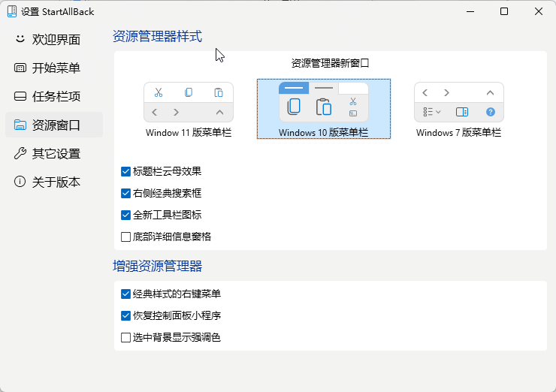Close the StartAllBack settings window
This screenshot has height=392, width=556.
coord(538,11)
